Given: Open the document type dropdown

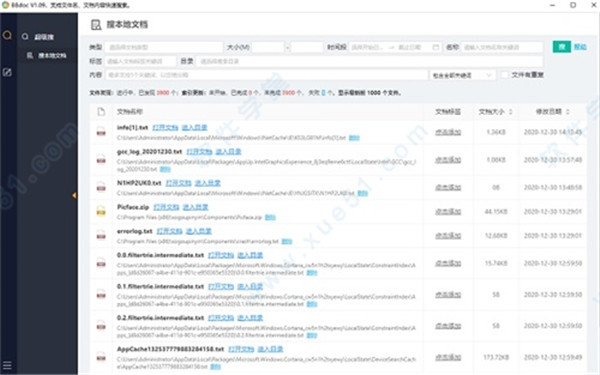Looking at the screenshot, I should [x=164, y=47].
